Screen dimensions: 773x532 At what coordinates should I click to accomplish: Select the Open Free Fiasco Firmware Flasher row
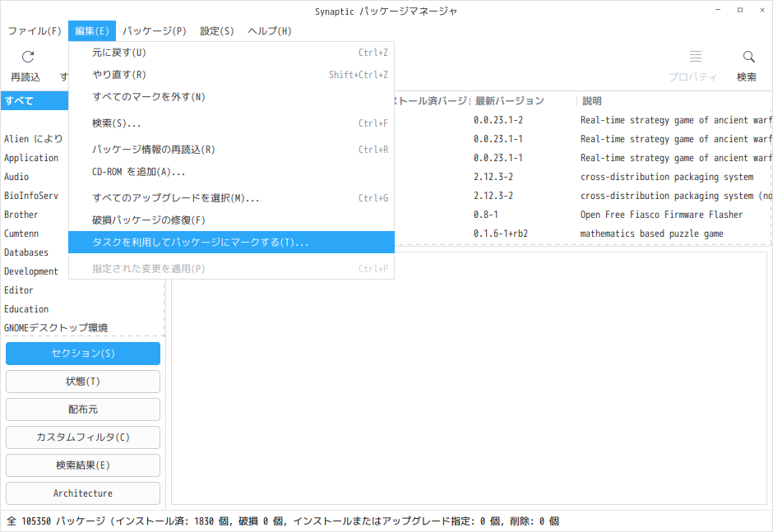click(582, 215)
